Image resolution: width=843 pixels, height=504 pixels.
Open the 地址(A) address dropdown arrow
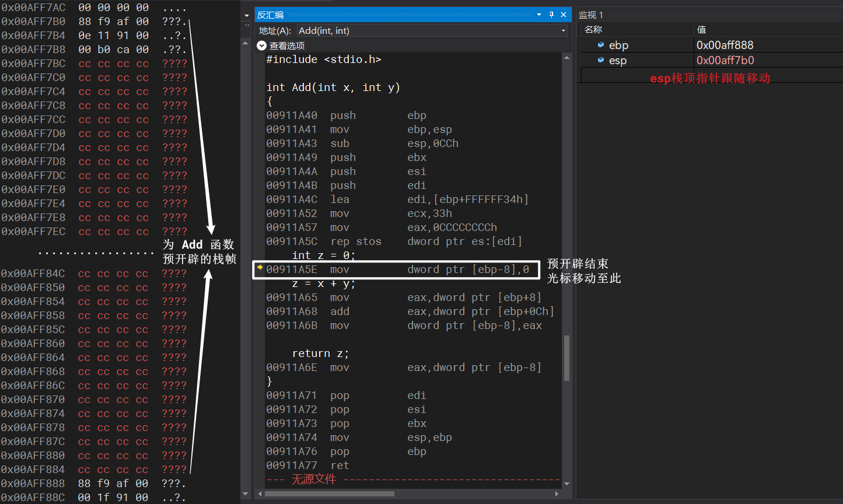point(563,30)
